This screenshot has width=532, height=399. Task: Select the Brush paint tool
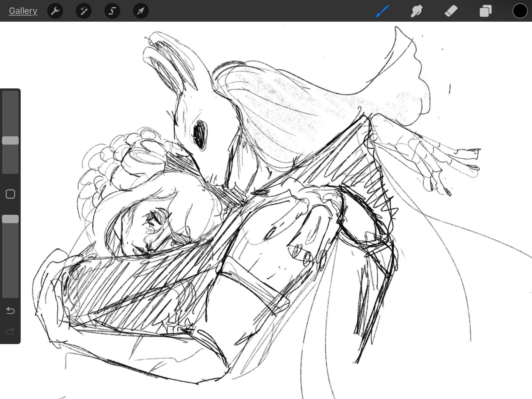382,11
